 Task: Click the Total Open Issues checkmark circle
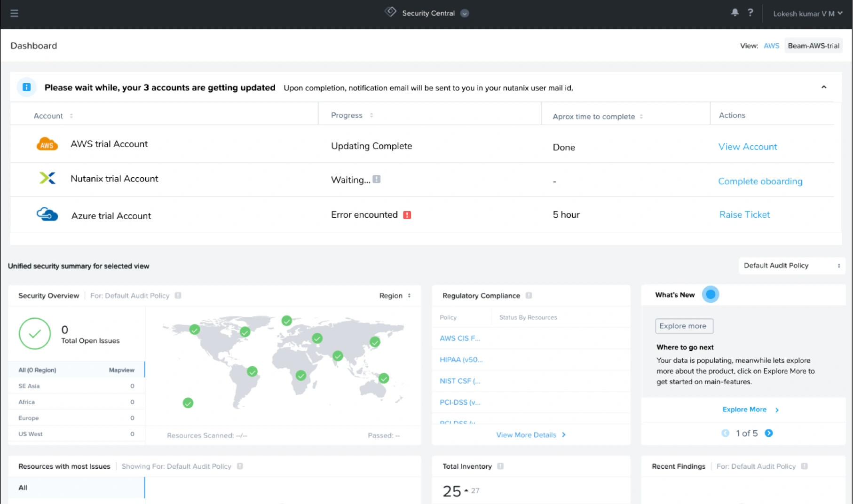click(x=35, y=333)
